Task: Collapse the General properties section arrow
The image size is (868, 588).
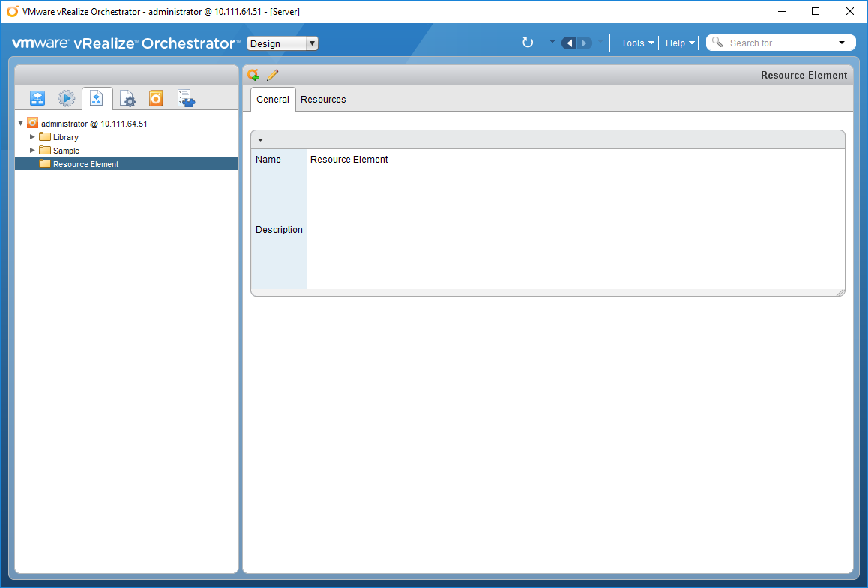Action: (x=260, y=140)
